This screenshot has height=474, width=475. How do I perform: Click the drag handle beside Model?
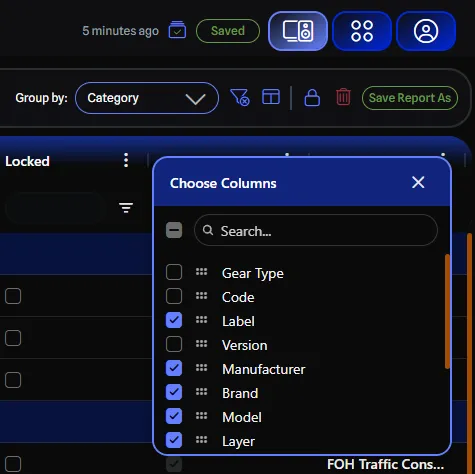tap(201, 416)
